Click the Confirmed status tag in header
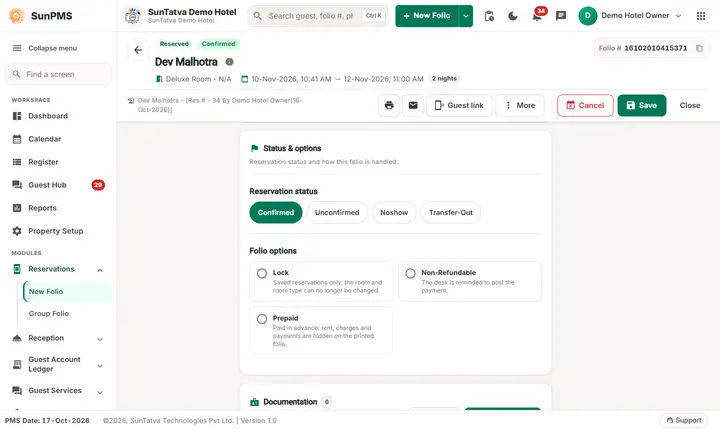Screen dimensions: 720x430 [219, 44]
